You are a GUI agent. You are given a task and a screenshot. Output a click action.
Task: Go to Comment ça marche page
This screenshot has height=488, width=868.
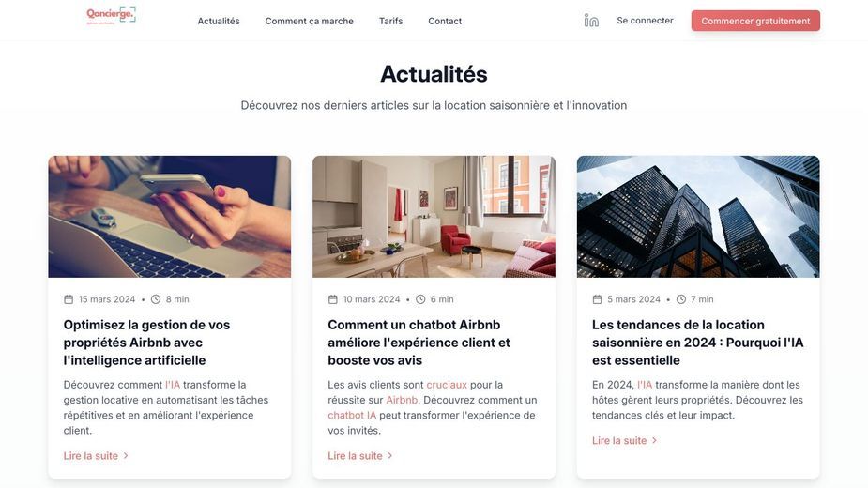pos(309,21)
